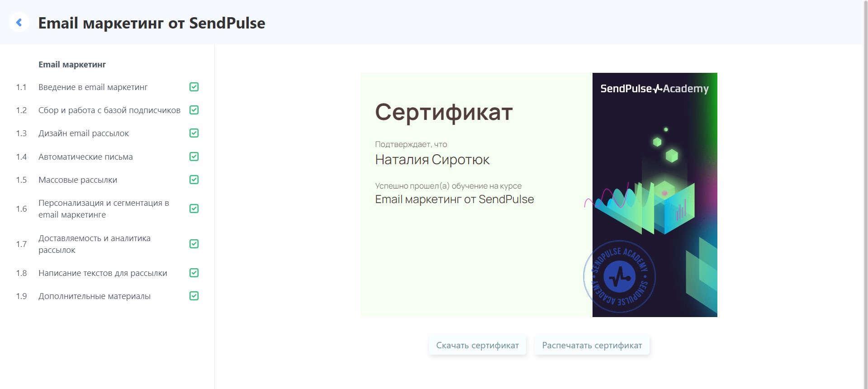
Task: Open lesson 1.3 Дизайн email рассылок
Action: click(x=84, y=133)
